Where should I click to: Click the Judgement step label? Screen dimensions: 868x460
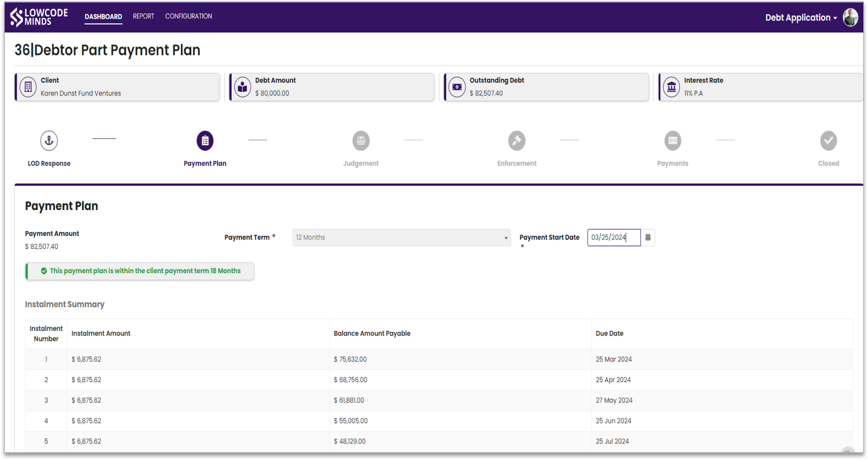click(x=361, y=163)
